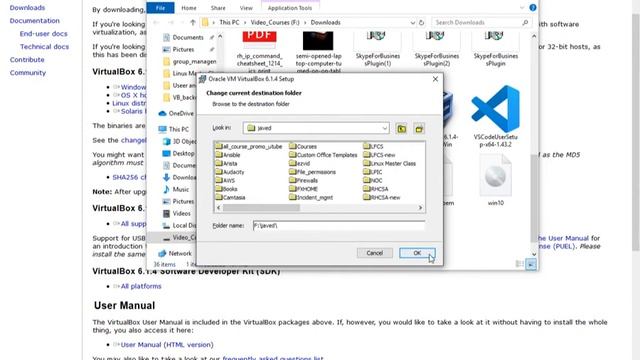Select the Firewalls folder
Screen dimensions: 640x360
(x=303, y=180)
